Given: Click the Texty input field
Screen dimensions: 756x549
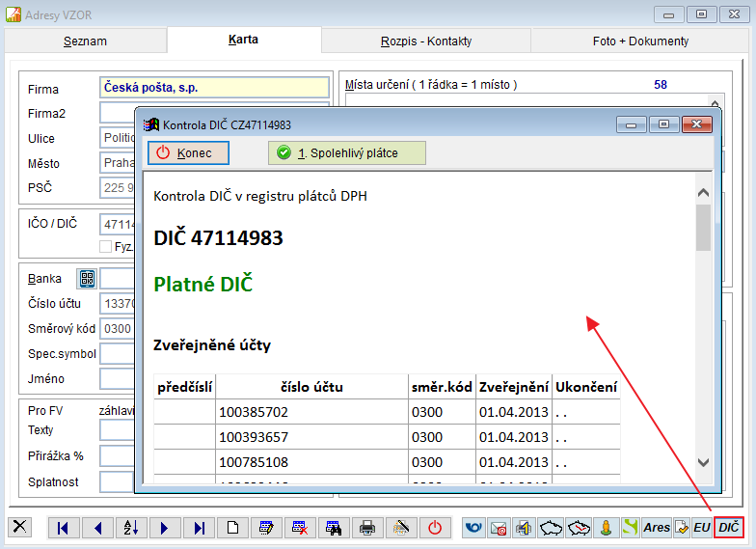Looking at the screenshot, I should click(x=118, y=430).
